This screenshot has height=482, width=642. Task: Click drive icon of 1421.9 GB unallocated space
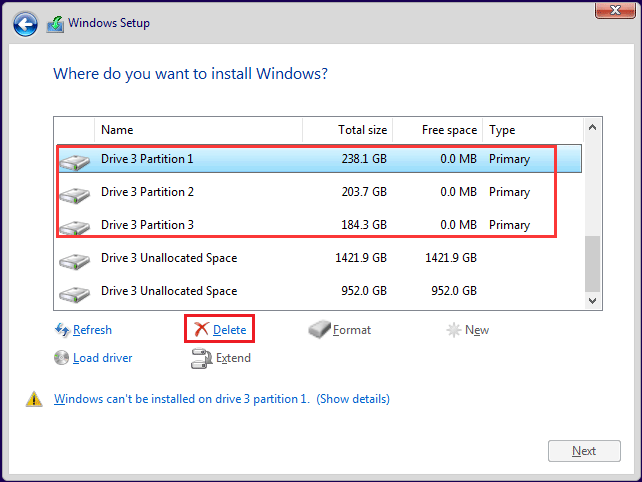[x=75, y=261]
